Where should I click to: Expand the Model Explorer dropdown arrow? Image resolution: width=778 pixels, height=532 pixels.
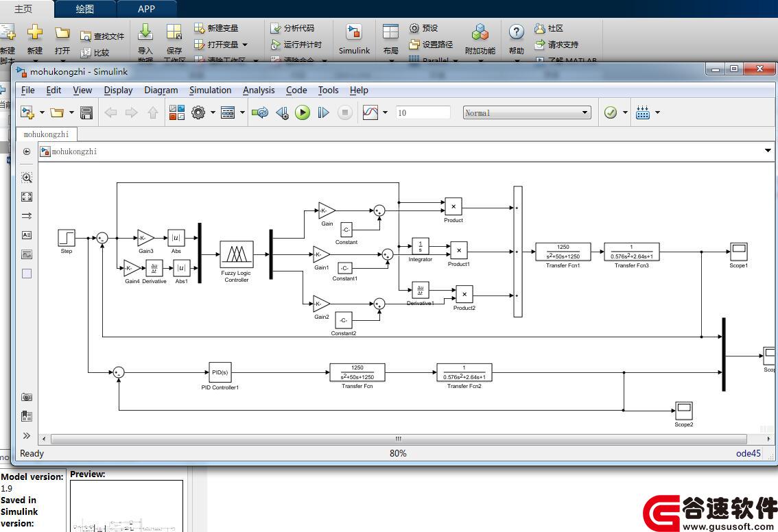pos(242,112)
